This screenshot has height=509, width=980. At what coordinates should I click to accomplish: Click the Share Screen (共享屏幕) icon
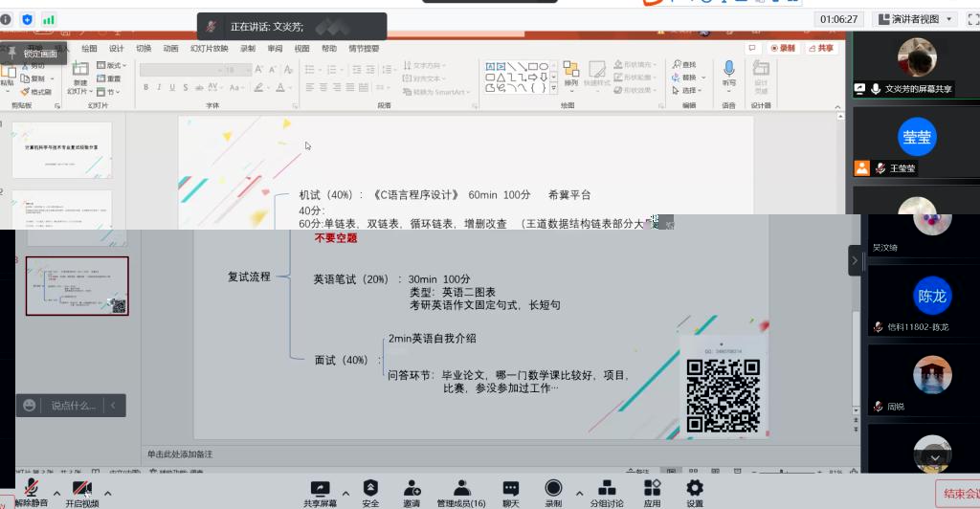pyautogui.click(x=320, y=489)
